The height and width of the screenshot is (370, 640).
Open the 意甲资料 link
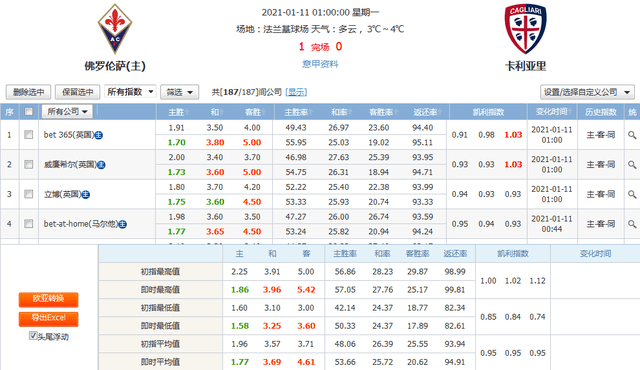(320, 64)
